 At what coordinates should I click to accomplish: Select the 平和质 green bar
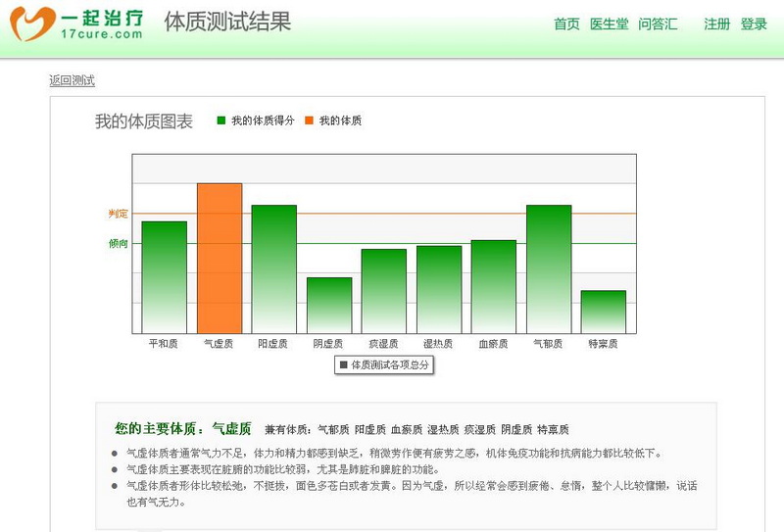[x=164, y=277]
